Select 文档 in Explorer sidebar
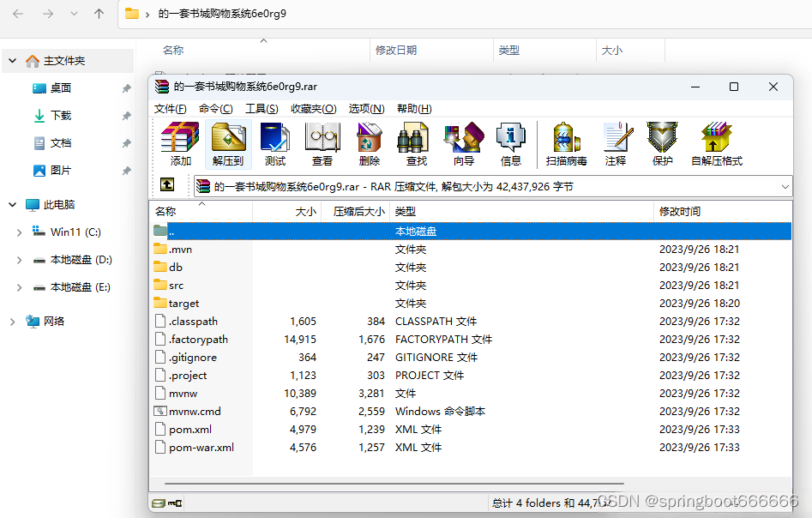Viewport: 812px width, 518px height. point(61,143)
